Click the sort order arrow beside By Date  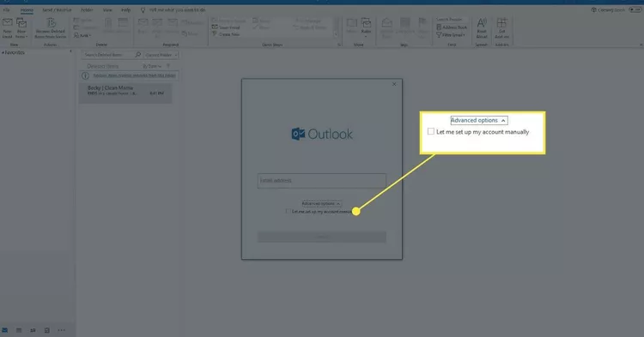pos(168,66)
